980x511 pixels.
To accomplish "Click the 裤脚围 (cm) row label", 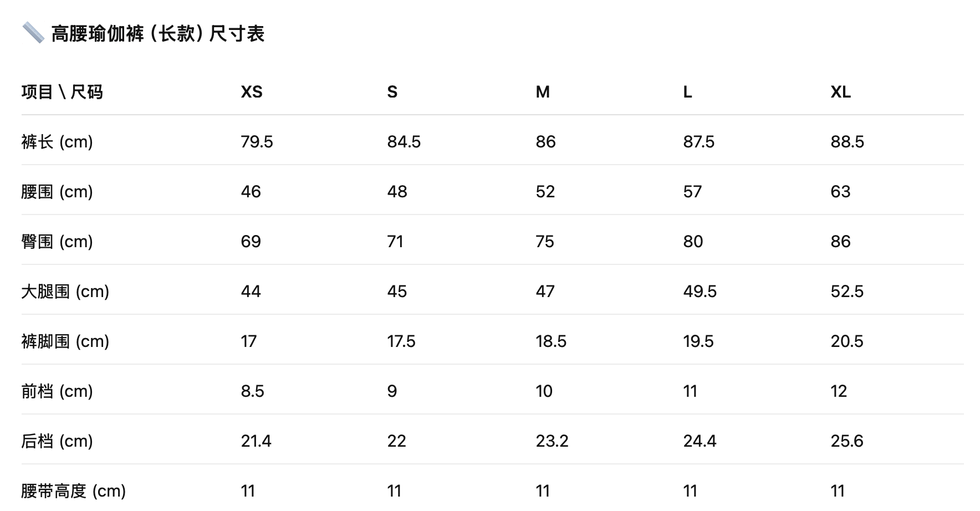I will click(x=65, y=341).
